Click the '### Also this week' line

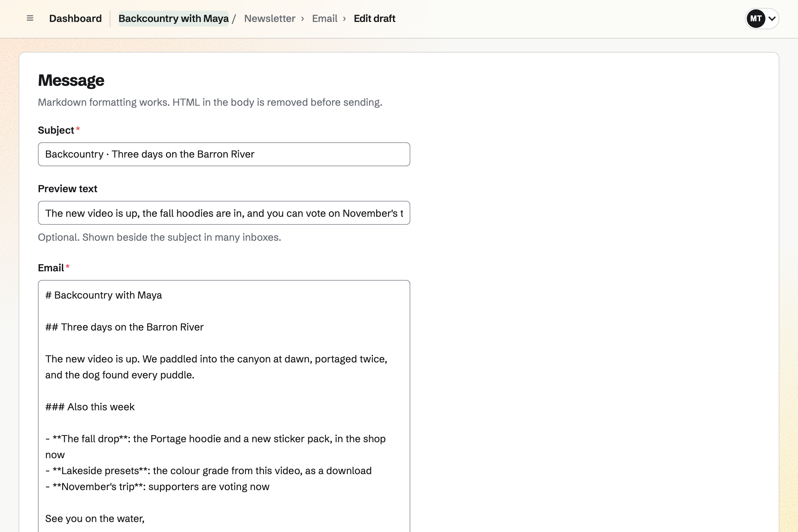[90, 407]
